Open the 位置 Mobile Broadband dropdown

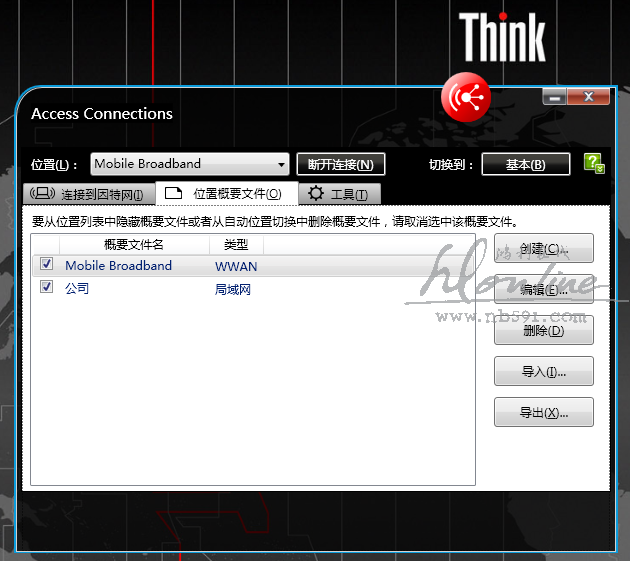point(190,164)
